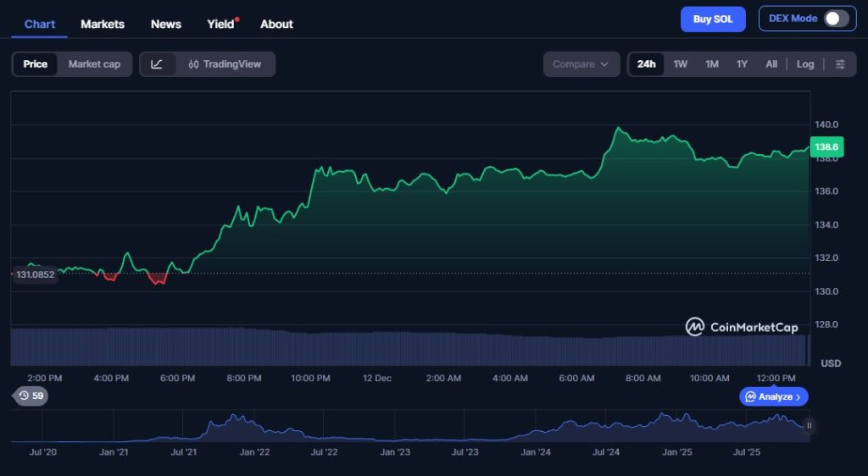Click the Jan '22 peak in overview timeline
Screen dimensions: 868x476
coord(236,418)
